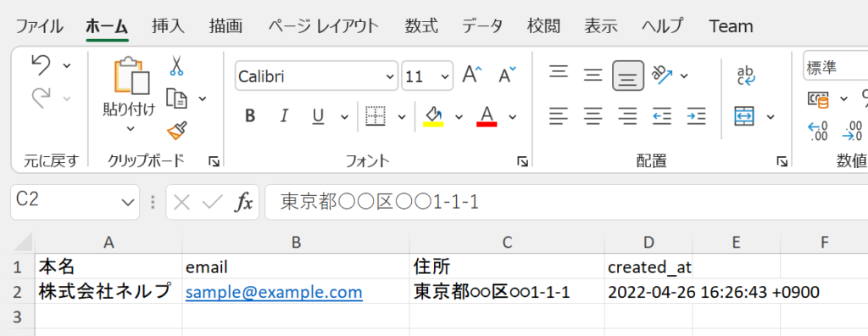The width and height of the screenshot is (868, 336).
Task: Open merge cells dropdown arrow
Action: (x=771, y=117)
